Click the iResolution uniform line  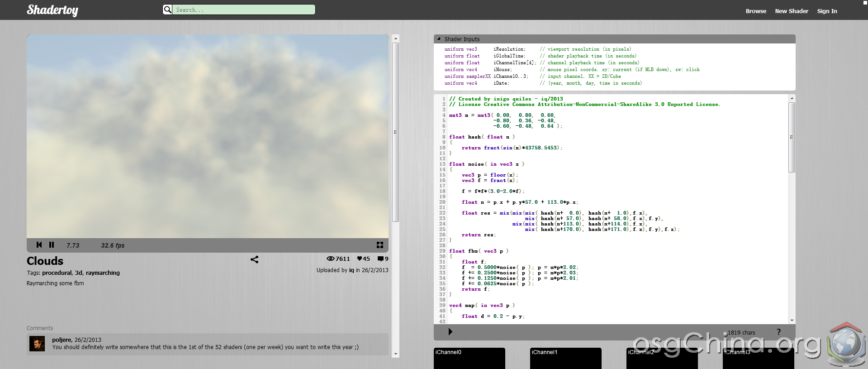537,49
